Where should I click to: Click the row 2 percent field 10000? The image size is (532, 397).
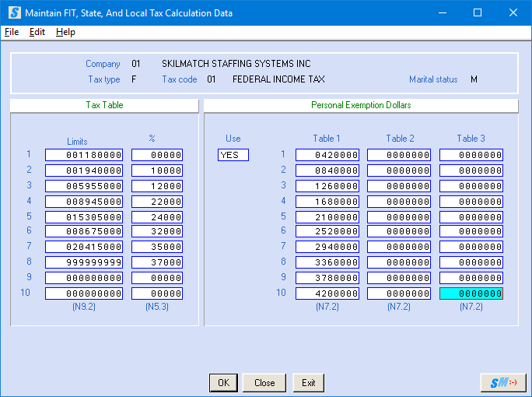(157, 170)
